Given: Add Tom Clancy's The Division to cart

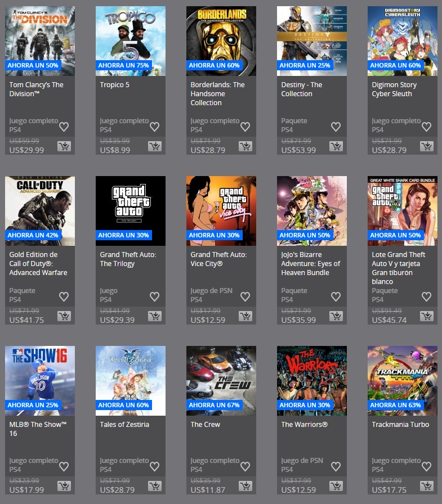Looking at the screenshot, I should tap(64, 146).
